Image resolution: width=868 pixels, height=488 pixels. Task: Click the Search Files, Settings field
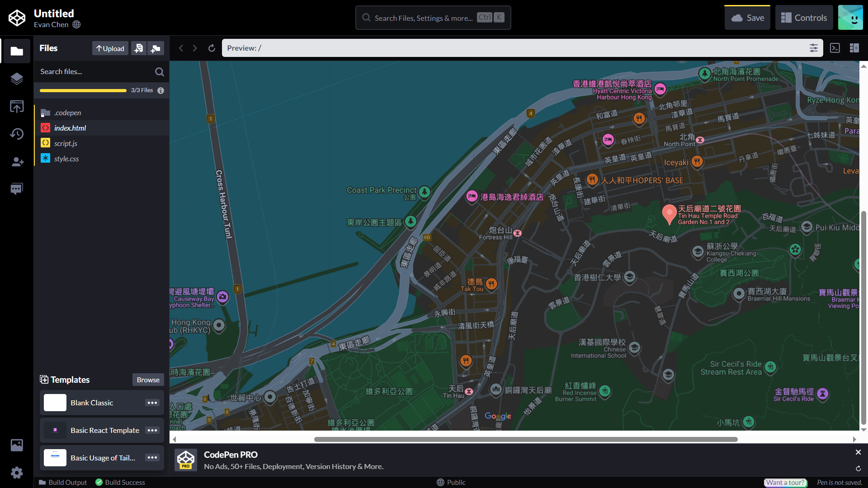433,18
